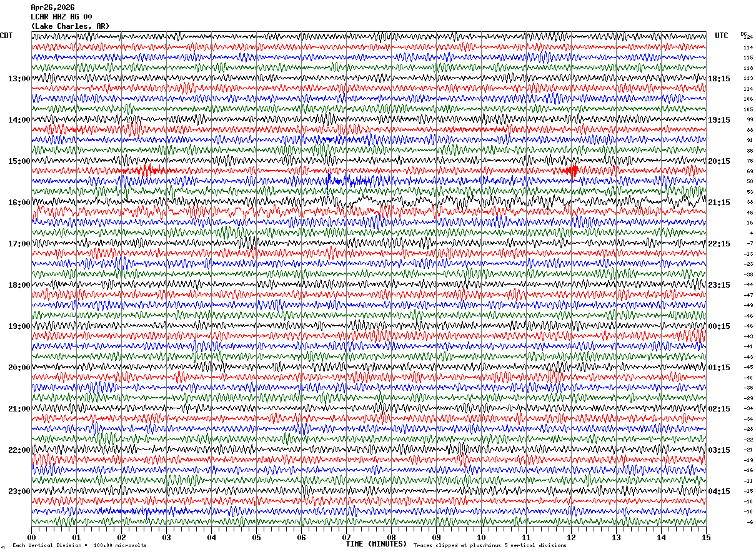Click minute "11" on the bottom time axis
This screenshot has width=756, height=554.
point(526,537)
